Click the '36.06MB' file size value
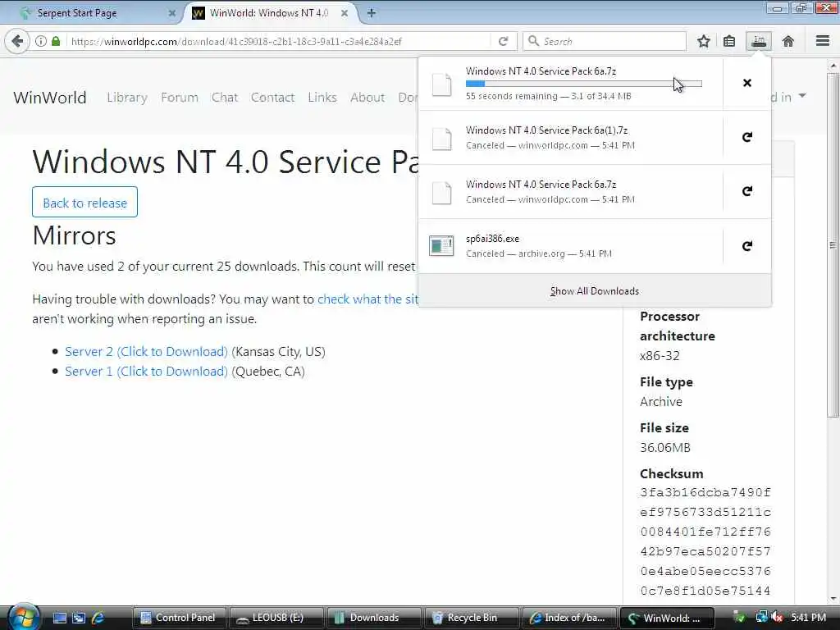Screen dimensions: 840x630 664,447
